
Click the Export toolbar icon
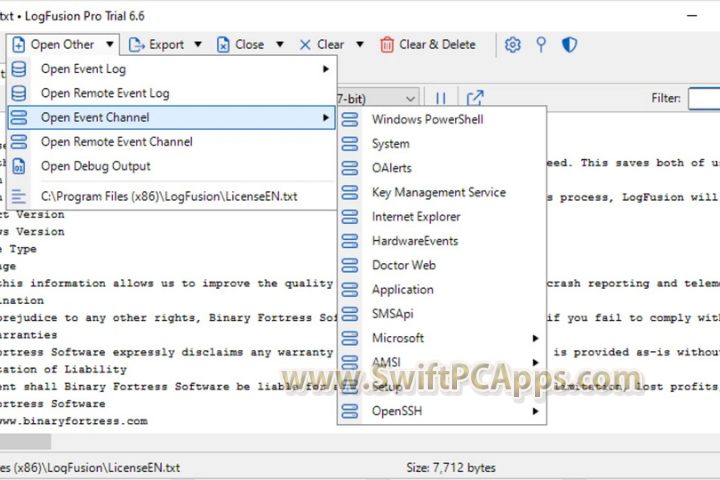pos(135,45)
